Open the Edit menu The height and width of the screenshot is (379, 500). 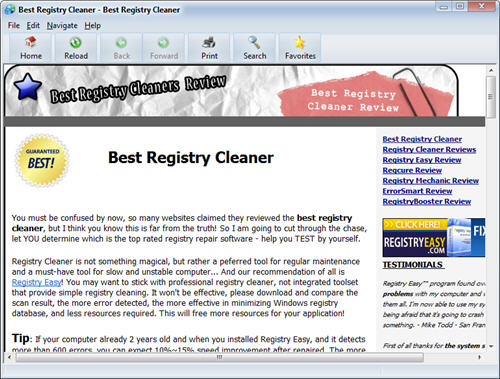tap(33, 25)
